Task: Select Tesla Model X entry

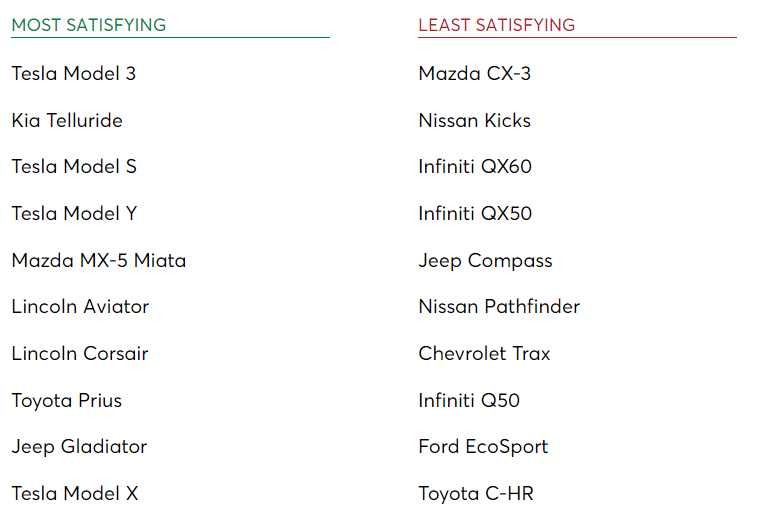Action: pyautogui.click(x=75, y=494)
